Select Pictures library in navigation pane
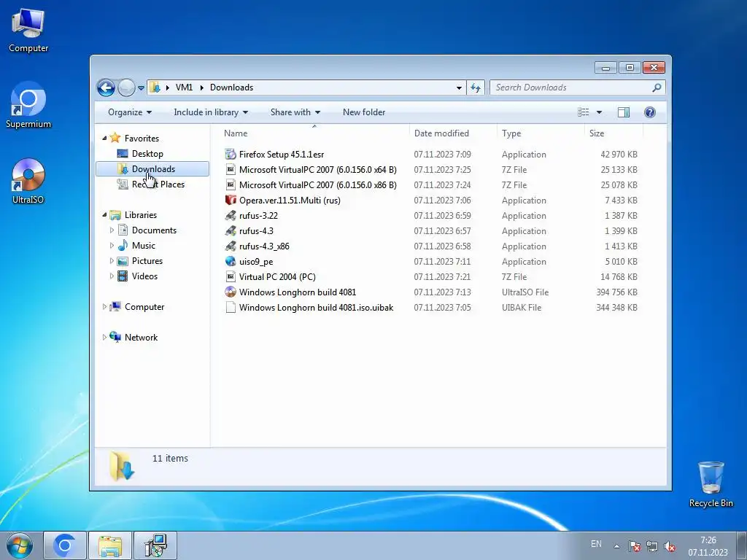The width and height of the screenshot is (747, 560). click(147, 261)
